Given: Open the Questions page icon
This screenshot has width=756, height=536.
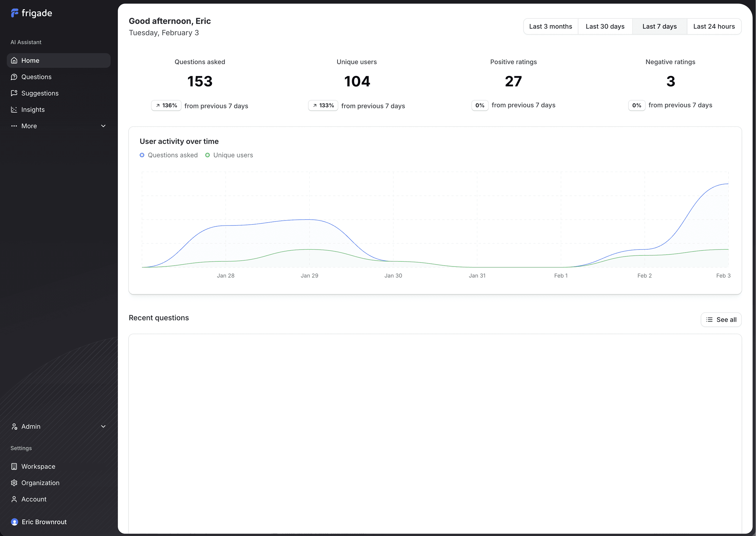Looking at the screenshot, I should point(14,77).
